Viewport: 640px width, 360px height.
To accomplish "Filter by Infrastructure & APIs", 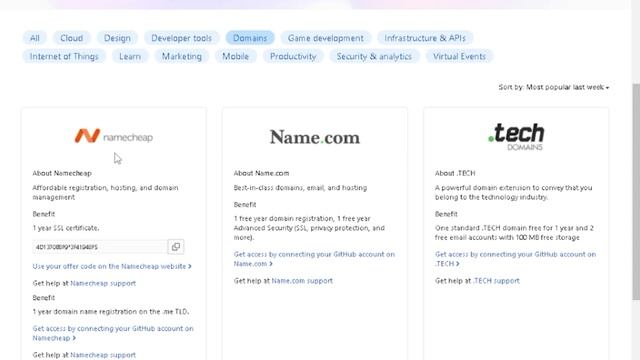I will point(425,38).
